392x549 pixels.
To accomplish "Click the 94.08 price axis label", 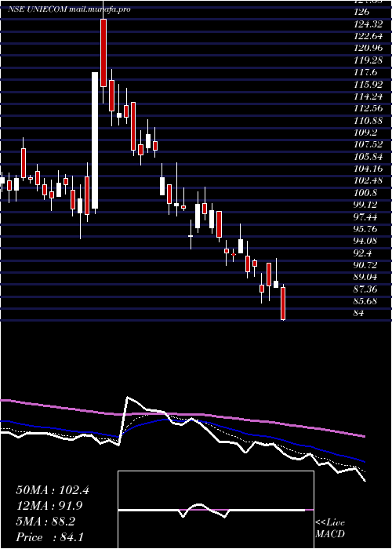I will [x=365, y=242].
